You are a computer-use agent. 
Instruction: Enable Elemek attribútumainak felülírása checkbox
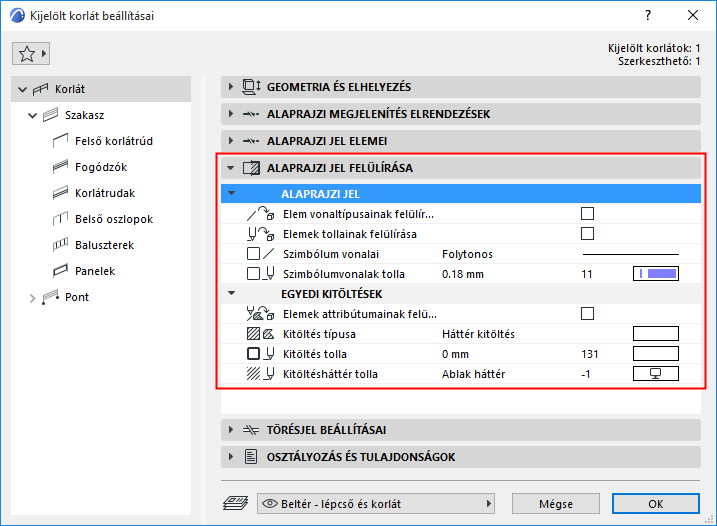tap(587, 314)
